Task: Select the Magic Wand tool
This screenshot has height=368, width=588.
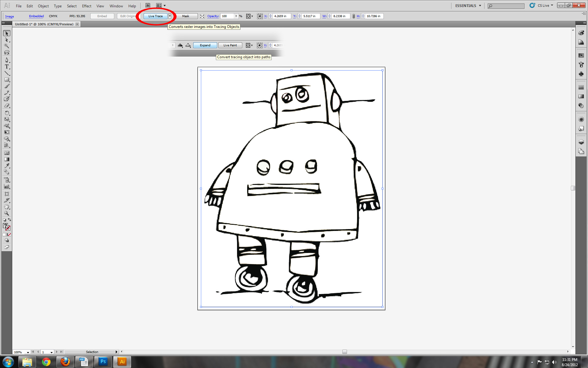Action: click(7, 46)
